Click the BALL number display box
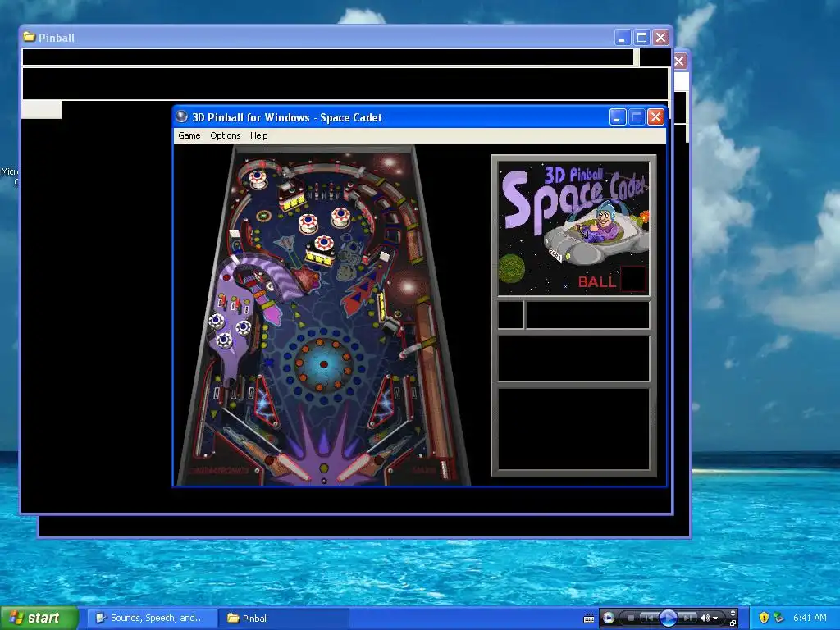The height and width of the screenshot is (630, 840). pos(633,279)
